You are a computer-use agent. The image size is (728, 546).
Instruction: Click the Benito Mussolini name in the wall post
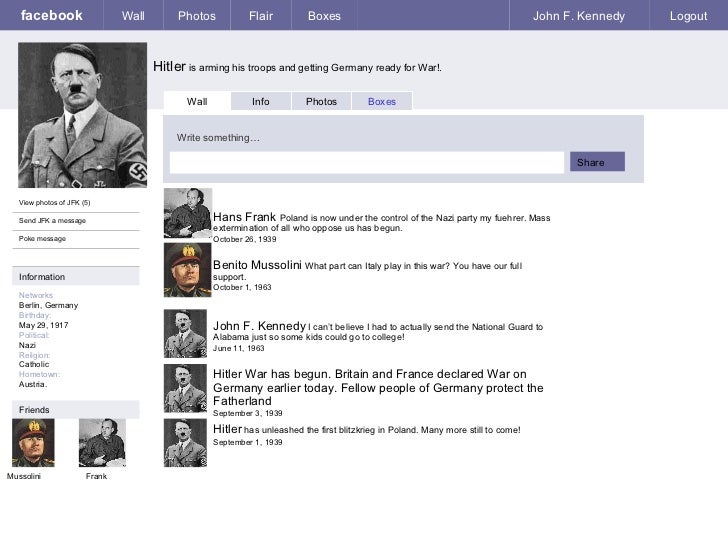point(257,265)
